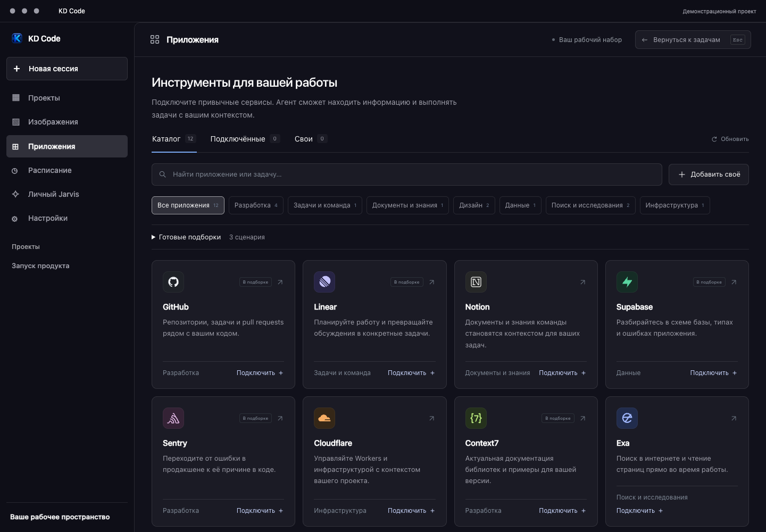This screenshot has width=766, height=532.
Task: Open GitHub card external arrow icon
Action: tap(280, 282)
